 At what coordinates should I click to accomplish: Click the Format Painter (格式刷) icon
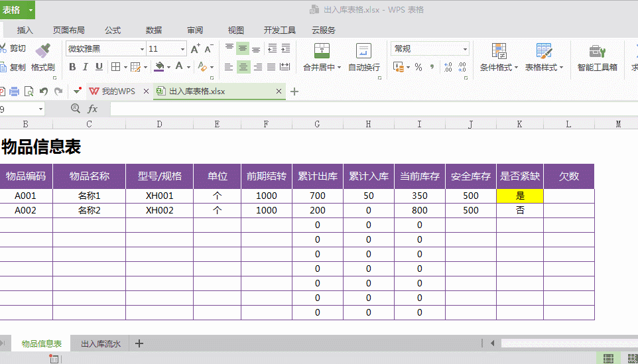tap(42, 51)
